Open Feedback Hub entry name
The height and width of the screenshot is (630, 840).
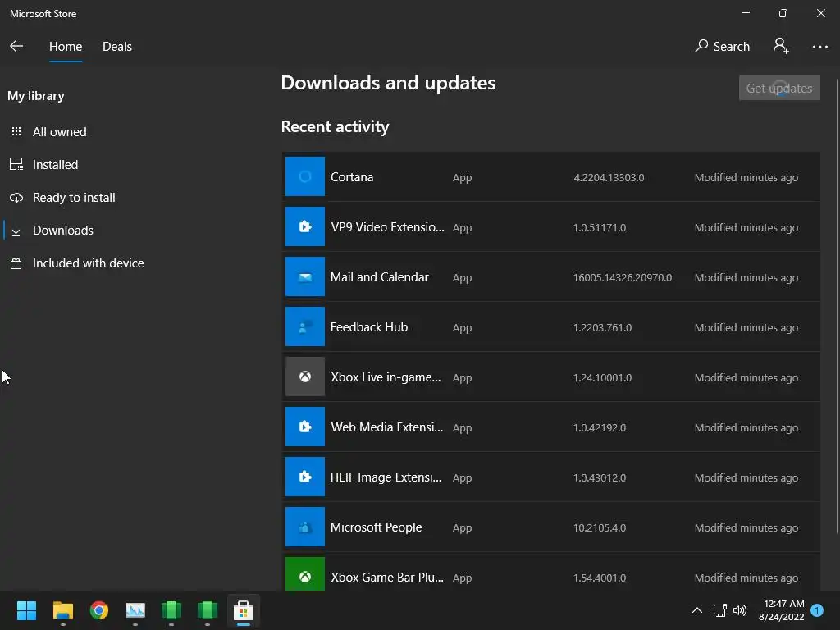pos(369,326)
